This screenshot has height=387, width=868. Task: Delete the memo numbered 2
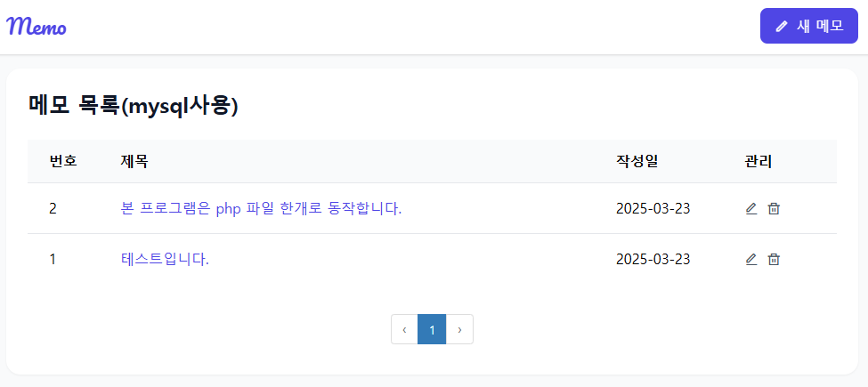click(774, 208)
